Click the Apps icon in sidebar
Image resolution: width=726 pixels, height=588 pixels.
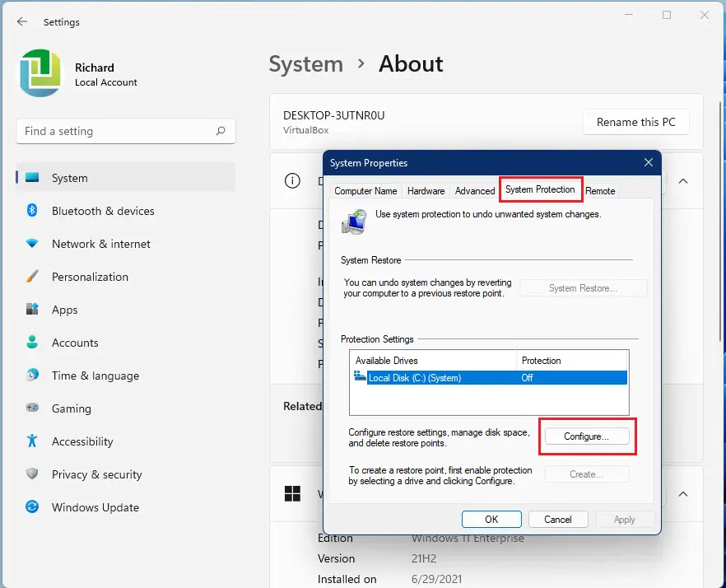[32, 309]
